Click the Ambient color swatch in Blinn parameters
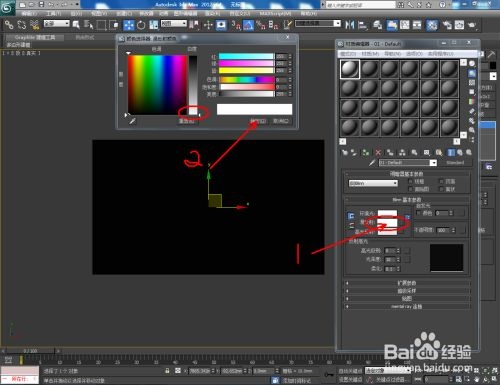Image resolution: width=500 pixels, height=385 pixels. coord(387,213)
